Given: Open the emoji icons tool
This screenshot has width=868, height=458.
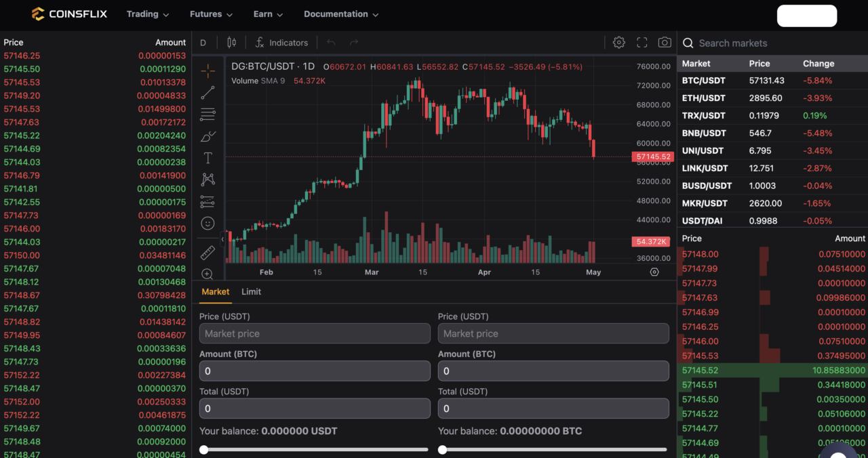Looking at the screenshot, I should tap(208, 223).
